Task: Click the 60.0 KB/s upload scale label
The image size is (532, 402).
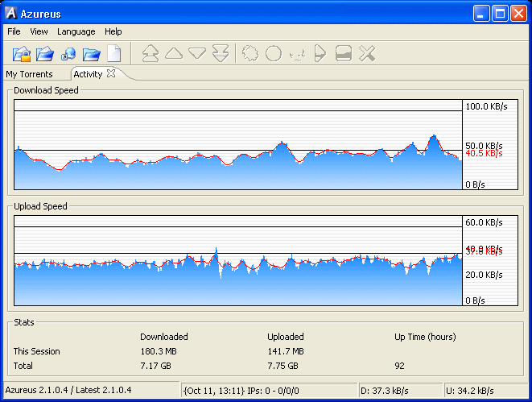Action: click(x=484, y=222)
